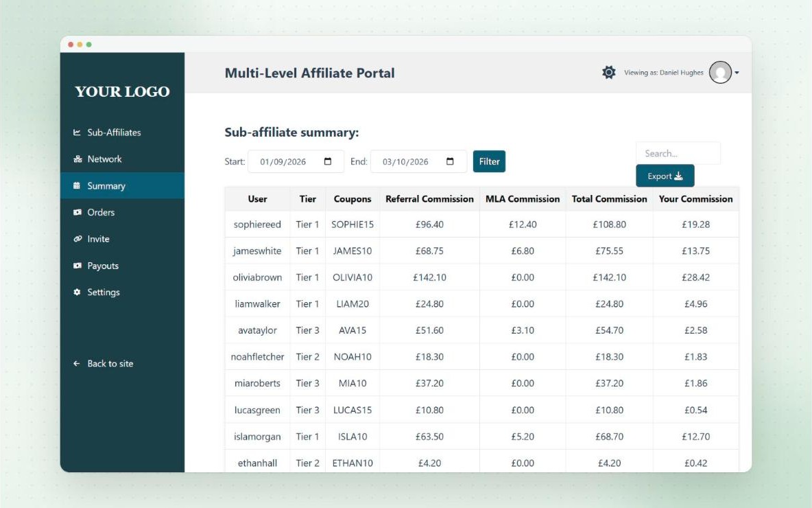Click the Tier column header

click(x=308, y=199)
